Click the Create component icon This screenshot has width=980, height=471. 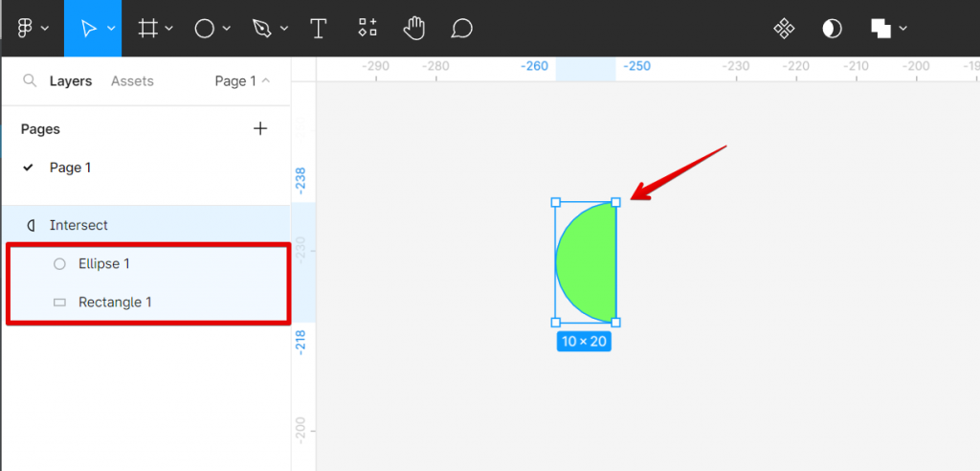tap(784, 29)
